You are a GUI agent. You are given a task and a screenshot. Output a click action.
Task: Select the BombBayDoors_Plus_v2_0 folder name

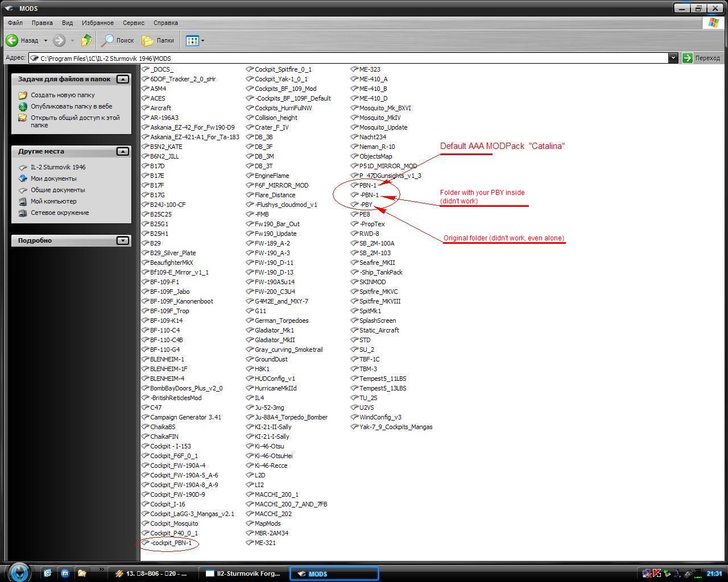(x=187, y=388)
